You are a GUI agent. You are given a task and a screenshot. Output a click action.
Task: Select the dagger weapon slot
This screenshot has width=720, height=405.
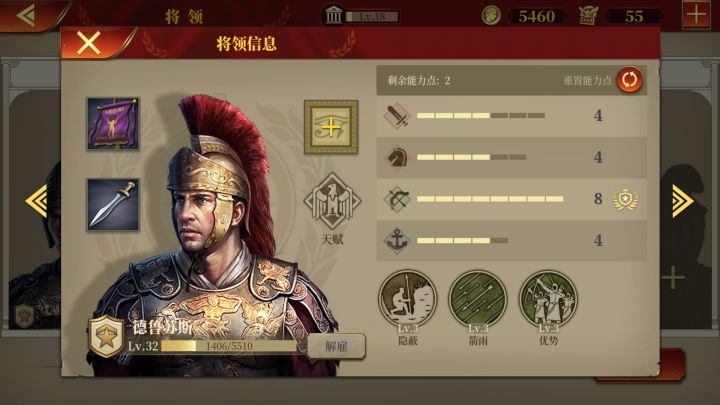(x=113, y=205)
